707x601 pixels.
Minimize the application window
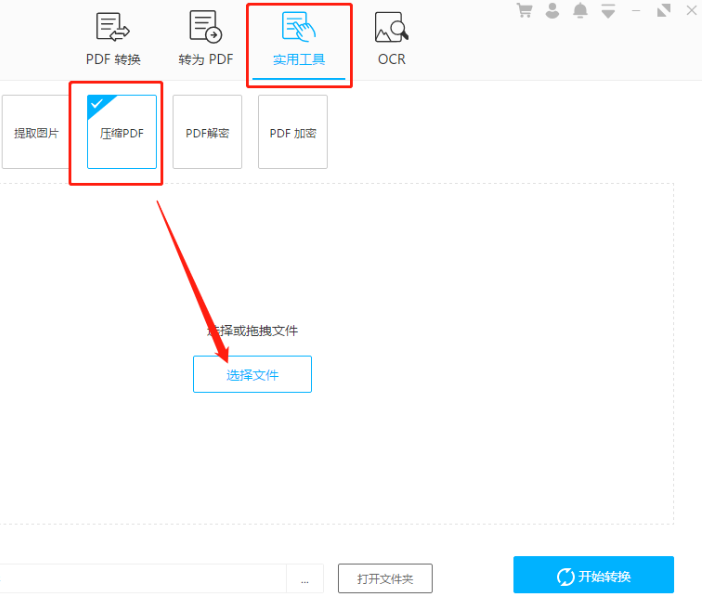point(636,10)
